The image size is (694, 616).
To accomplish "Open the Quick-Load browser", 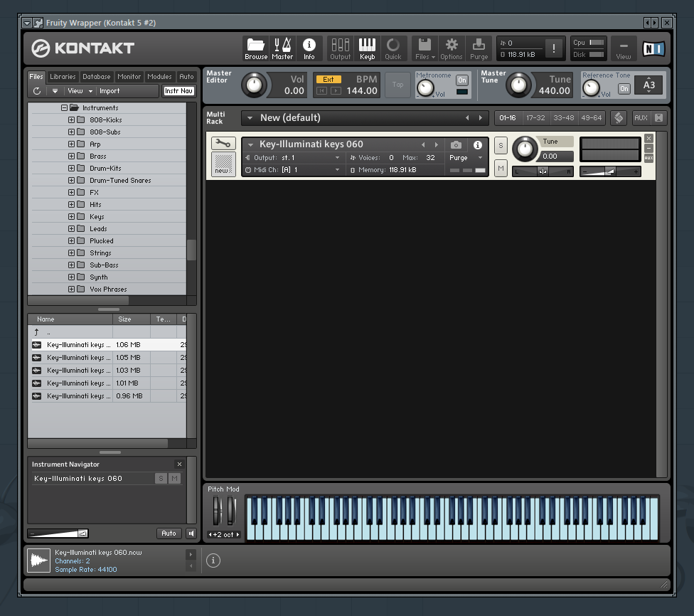I will (393, 48).
